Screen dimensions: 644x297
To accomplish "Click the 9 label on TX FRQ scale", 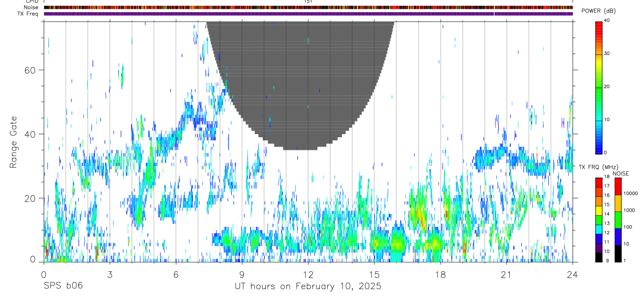I will 608,260.
